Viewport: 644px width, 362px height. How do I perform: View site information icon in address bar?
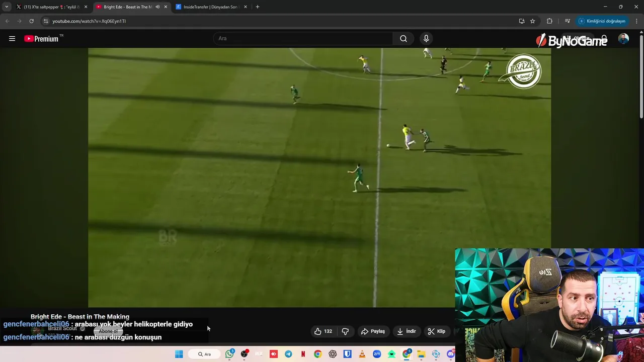pyautogui.click(x=46, y=21)
